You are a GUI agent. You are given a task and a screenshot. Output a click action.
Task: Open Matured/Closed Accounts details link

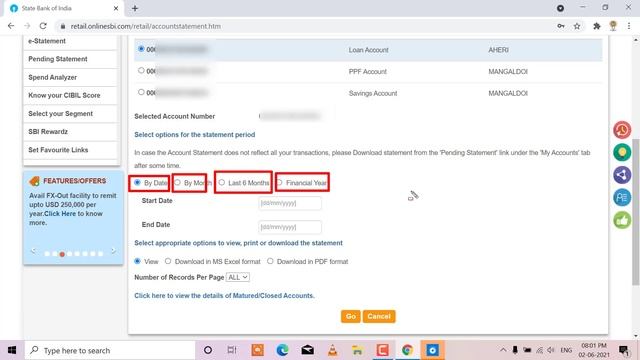coord(224,296)
